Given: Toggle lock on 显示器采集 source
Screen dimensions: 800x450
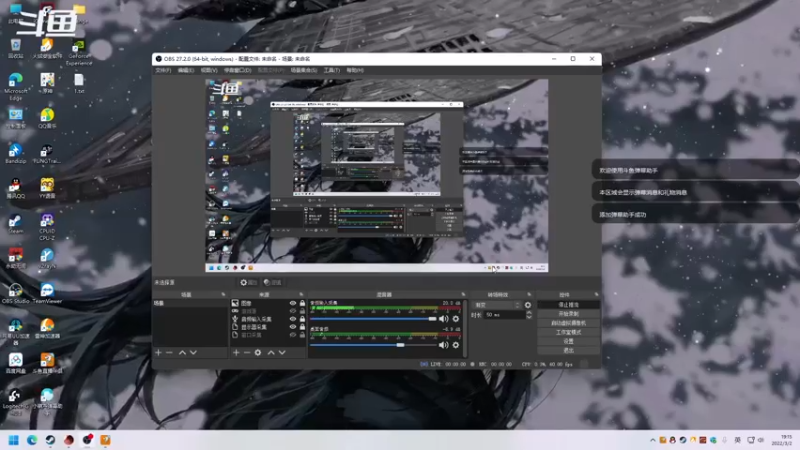Looking at the screenshot, I should (302, 327).
